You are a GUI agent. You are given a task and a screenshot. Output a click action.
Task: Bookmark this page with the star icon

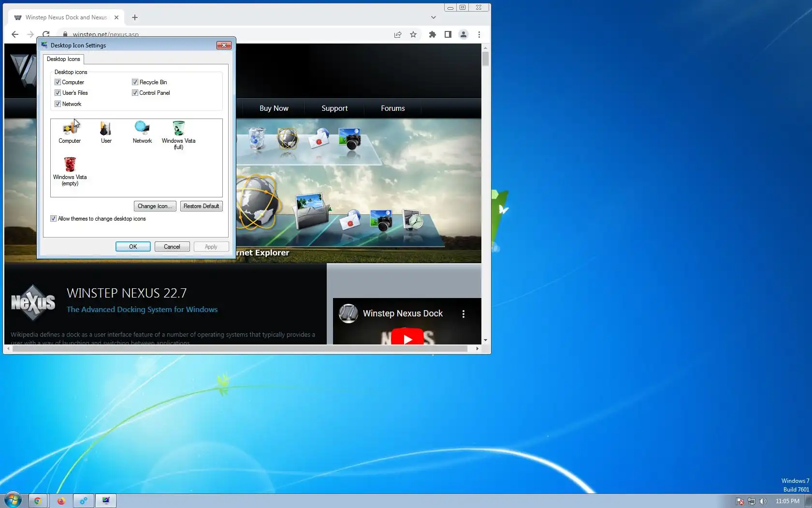point(413,34)
